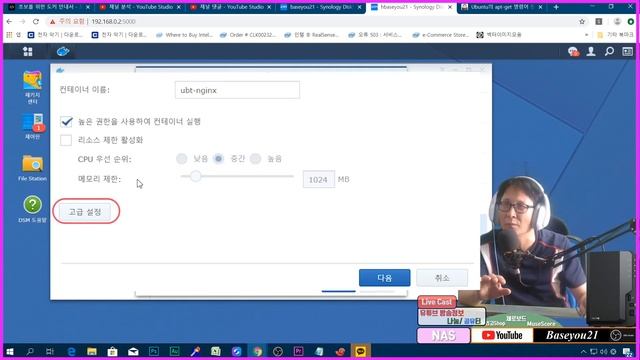
Task: Select 높음 CPU priority radio button
Action: click(256, 159)
